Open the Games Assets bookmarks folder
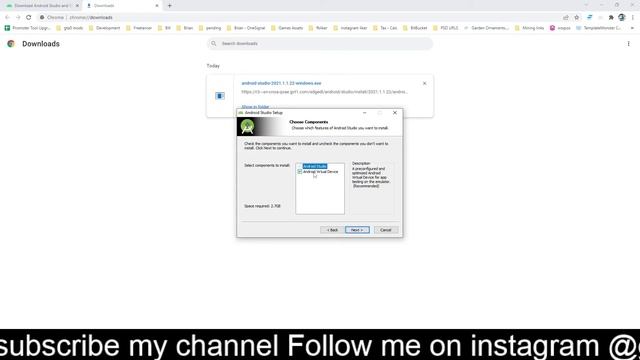Image resolution: width=640 pixels, height=360 pixels. tap(287, 28)
